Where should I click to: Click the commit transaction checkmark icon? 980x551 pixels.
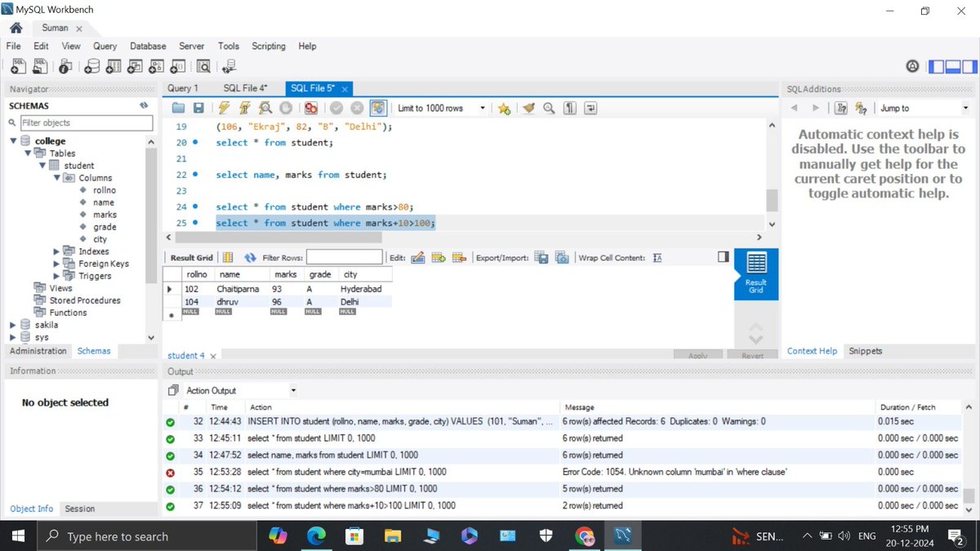coord(336,108)
